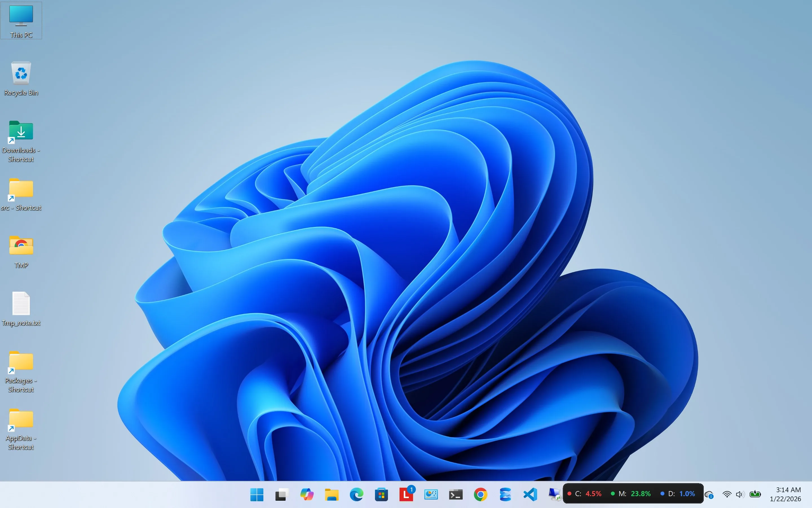Select the Downloads - Shortcut icon
812x508 pixels.
[x=21, y=141]
